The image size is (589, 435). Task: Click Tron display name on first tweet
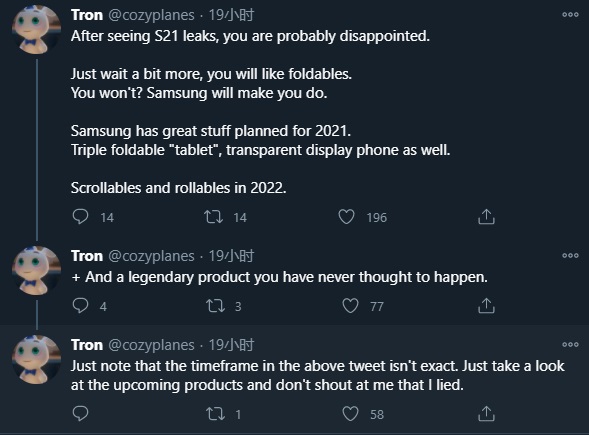(87, 15)
